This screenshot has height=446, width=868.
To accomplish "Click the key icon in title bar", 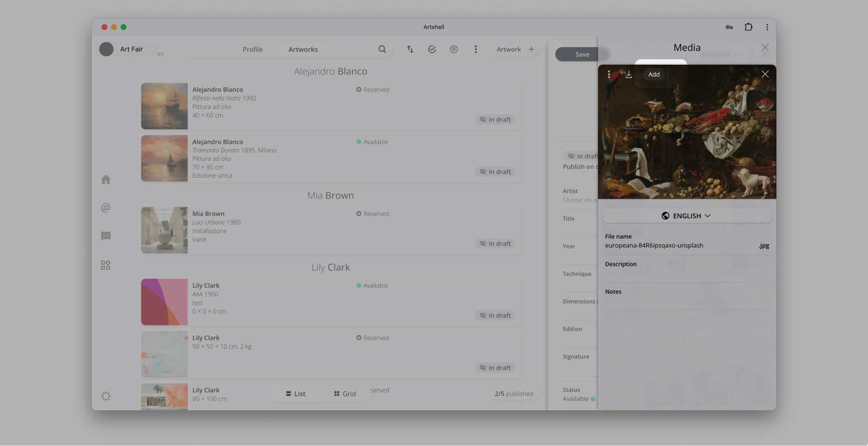I will coord(729,27).
